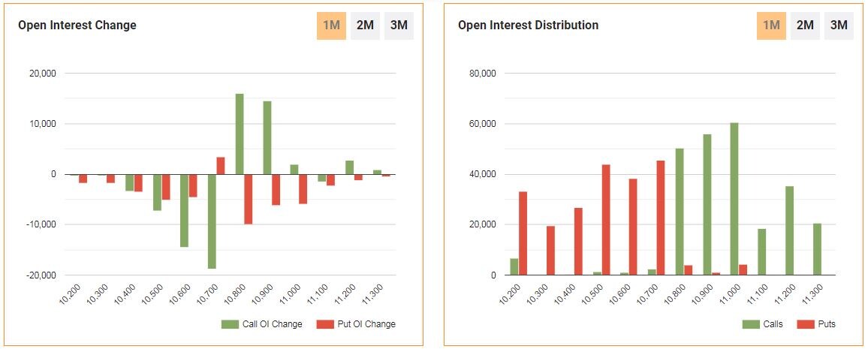Viewport: 868px width, 349px height.
Task: Click the 11,200 Calls distribution bar
Action: tap(789, 230)
